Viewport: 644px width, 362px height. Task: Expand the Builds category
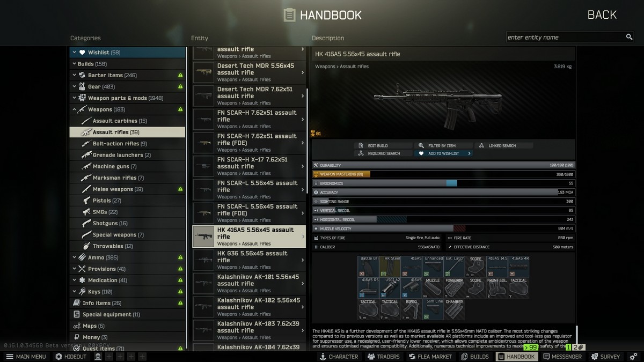click(75, 63)
